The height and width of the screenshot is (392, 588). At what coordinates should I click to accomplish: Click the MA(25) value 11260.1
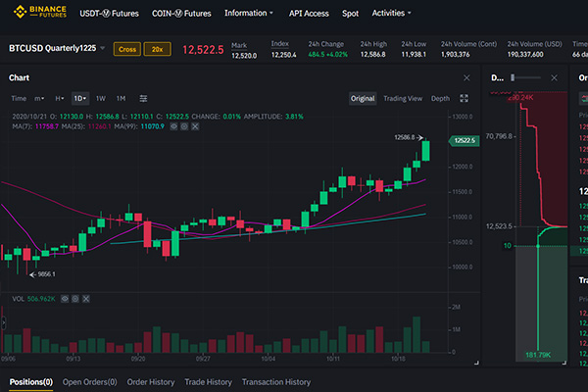point(99,126)
